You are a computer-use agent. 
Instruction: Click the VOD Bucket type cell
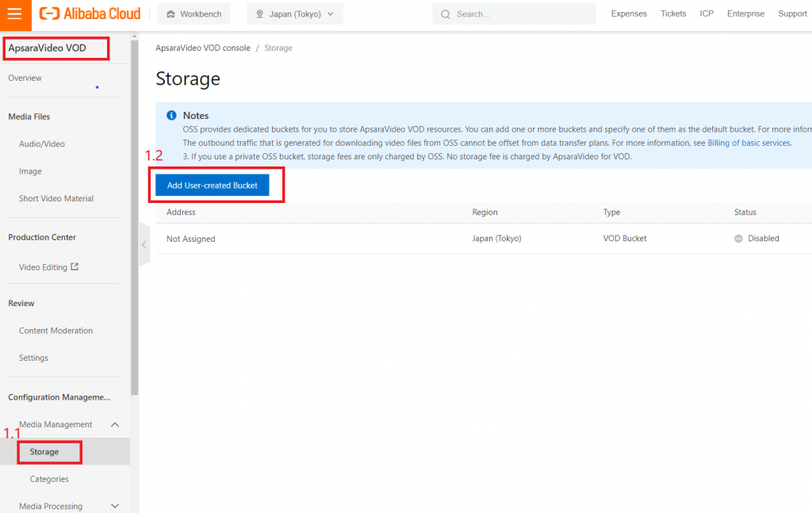click(625, 239)
